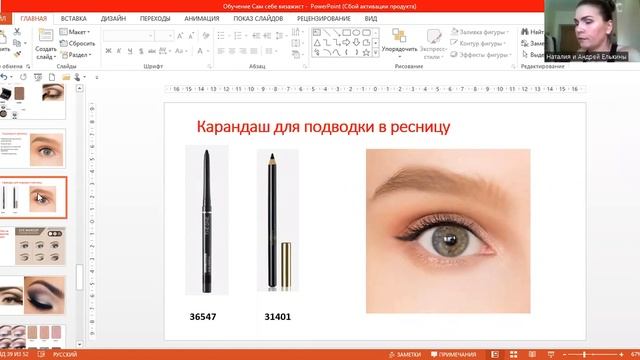640x360 pixels.
Task: Click the Cut scissors icon
Action: click(x=17, y=31)
